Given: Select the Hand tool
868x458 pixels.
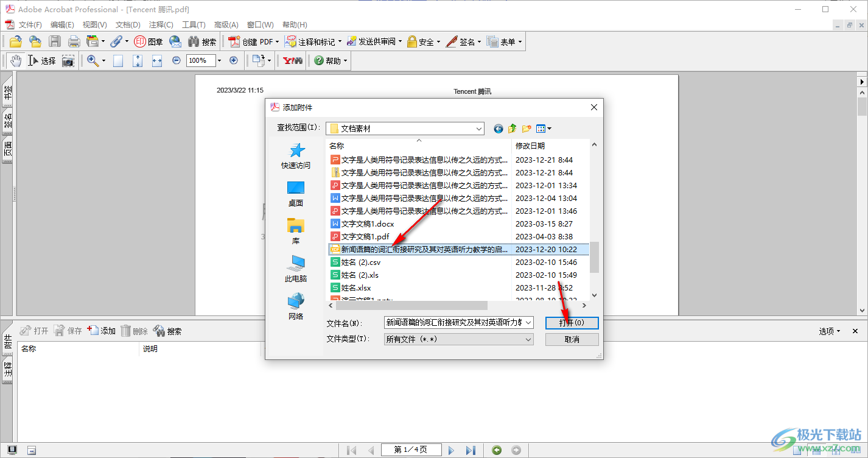Looking at the screenshot, I should click(x=16, y=60).
